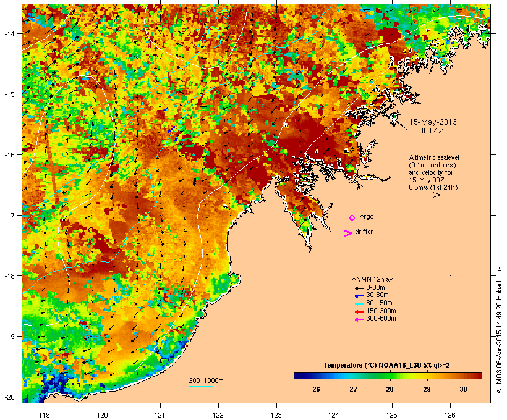The image size is (507, 420).
Task: Click the longitude axis label 119
Action: tap(45, 415)
